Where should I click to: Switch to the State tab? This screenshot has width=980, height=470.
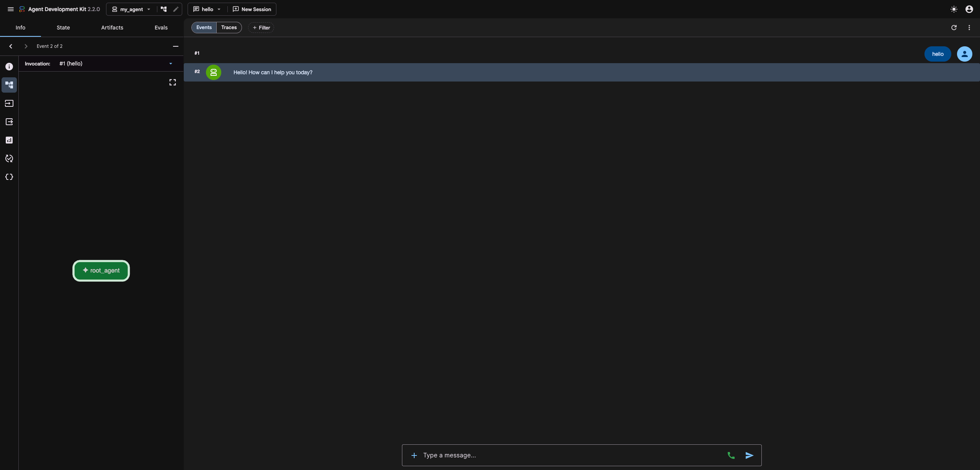pyautogui.click(x=63, y=28)
